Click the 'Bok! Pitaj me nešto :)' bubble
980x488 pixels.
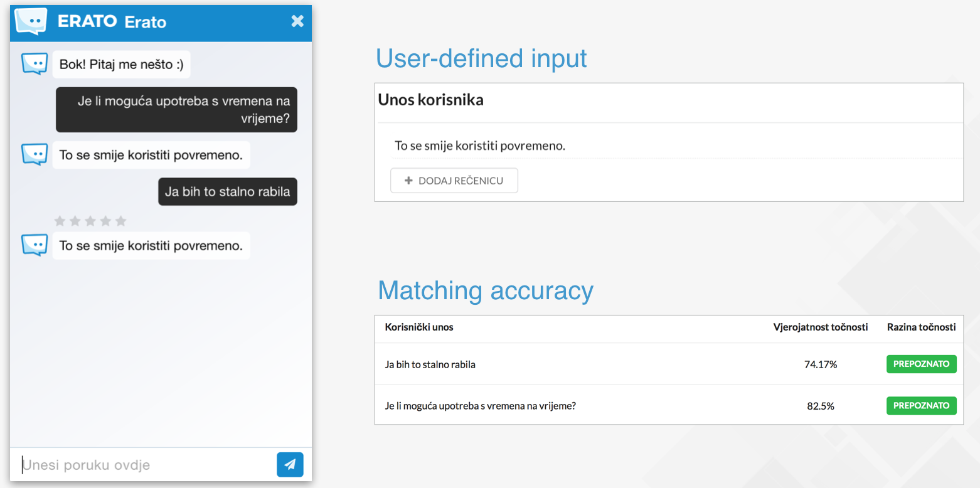coord(121,65)
